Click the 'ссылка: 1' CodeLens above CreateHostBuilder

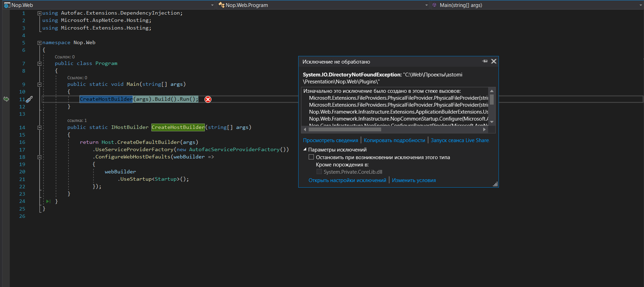click(x=77, y=121)
